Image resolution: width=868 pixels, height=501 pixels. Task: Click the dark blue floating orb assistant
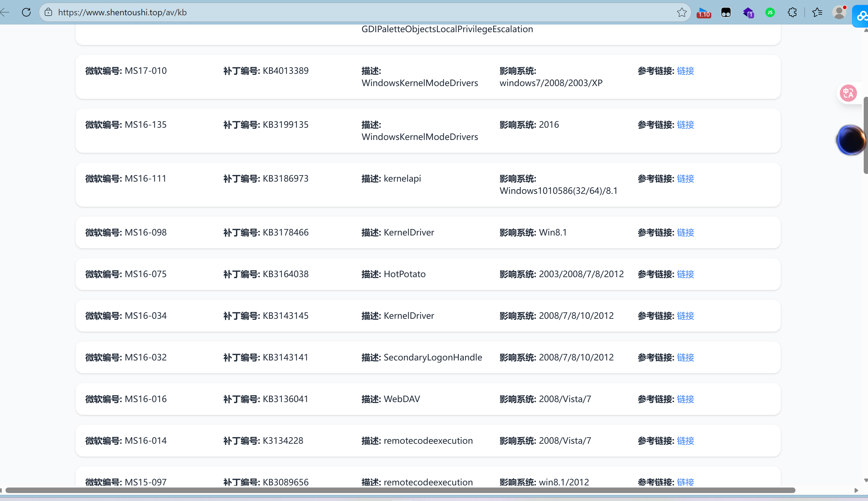tap(851, 140)
